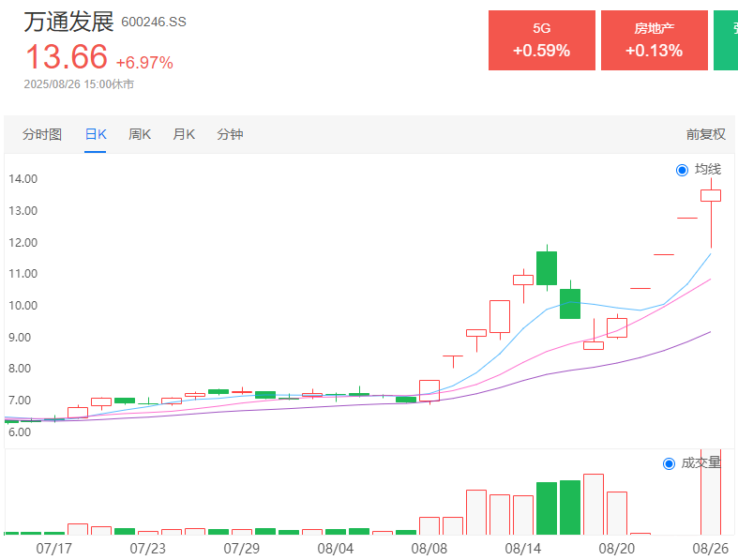Click the 08/08 red candlestick
This screenshot has height=560, width=738.
(429, 391)
